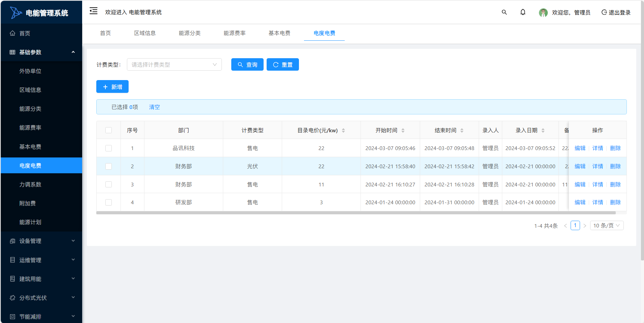
Task: Check the row 3 财务部 售电 checkbox
Action: 108,184
